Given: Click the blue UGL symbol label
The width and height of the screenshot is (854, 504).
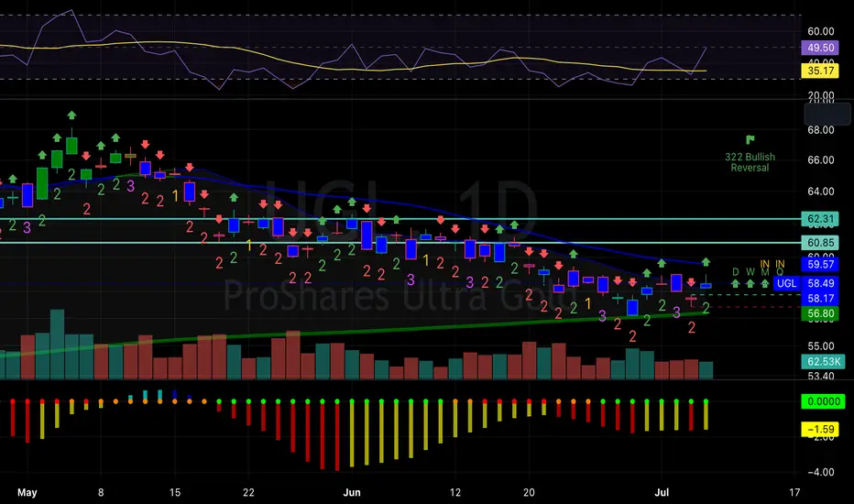Looking at the screenshot, I should (x=786, y=283).
